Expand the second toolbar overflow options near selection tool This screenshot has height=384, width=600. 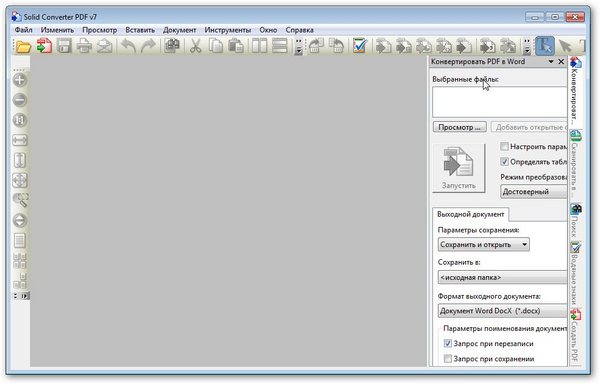coord(527,47)
